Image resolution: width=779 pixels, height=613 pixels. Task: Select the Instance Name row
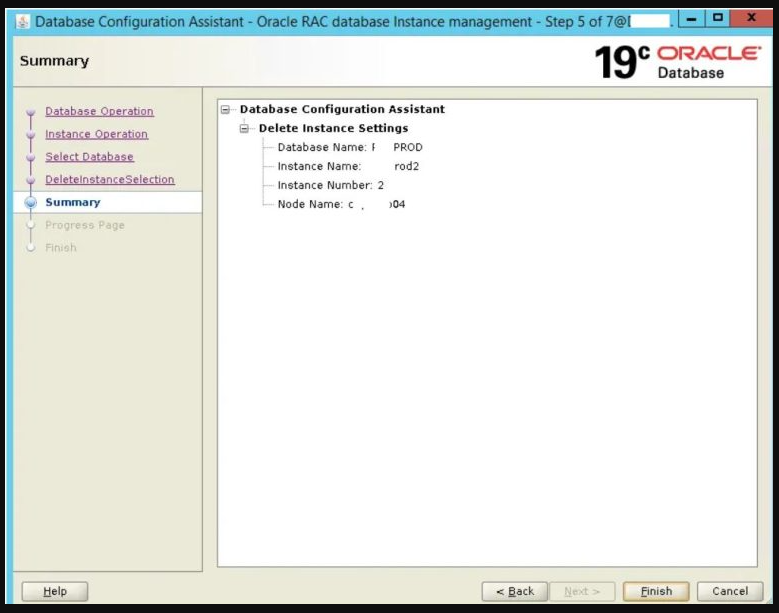348,166
